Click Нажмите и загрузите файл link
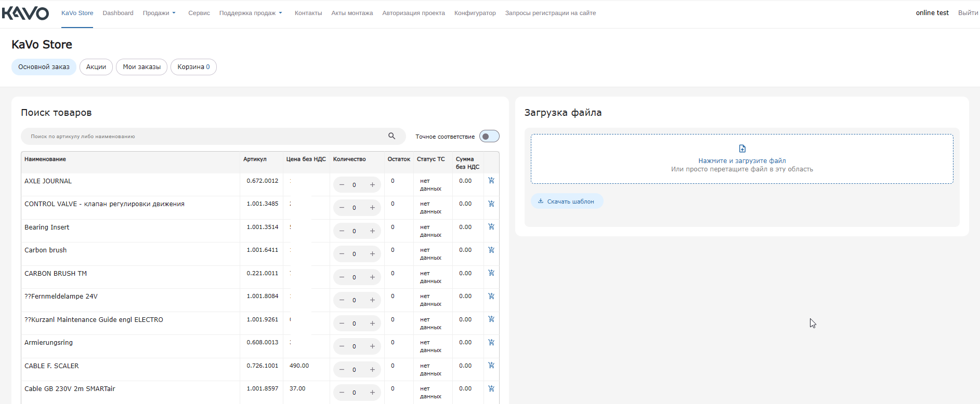The image size is (980, 404). pos(742,161)
